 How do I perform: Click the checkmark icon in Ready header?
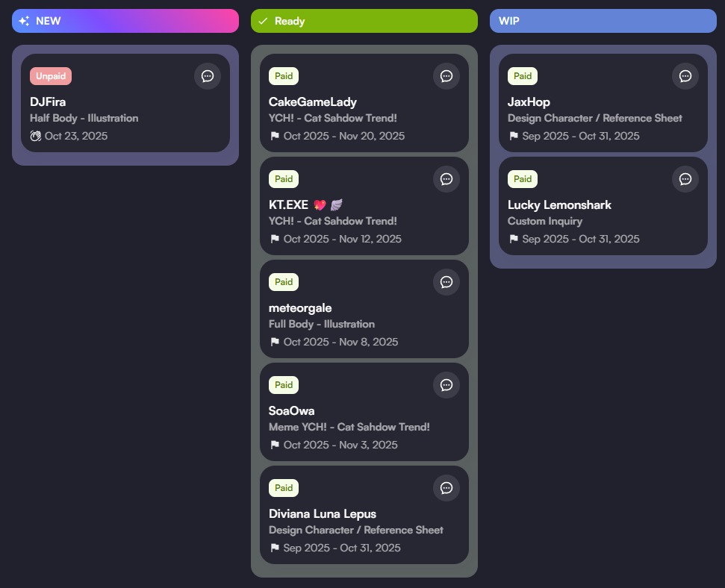[x=263, y=21]
